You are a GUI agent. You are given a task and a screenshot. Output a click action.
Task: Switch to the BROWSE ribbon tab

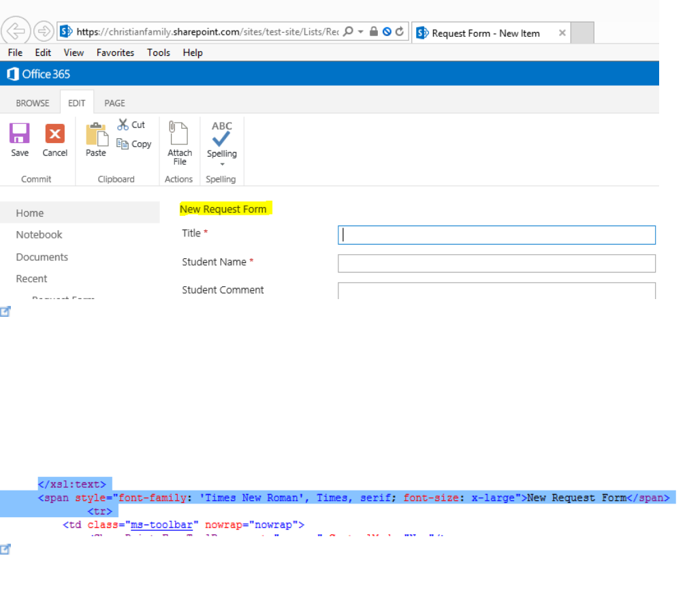pyautogui.click(x=33, y=103)
